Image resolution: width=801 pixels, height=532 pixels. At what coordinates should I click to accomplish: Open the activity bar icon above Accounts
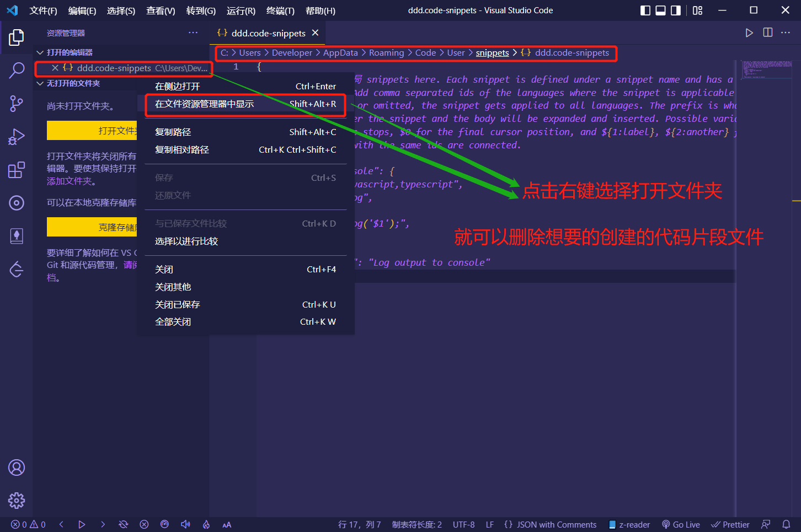pos(17,269)
